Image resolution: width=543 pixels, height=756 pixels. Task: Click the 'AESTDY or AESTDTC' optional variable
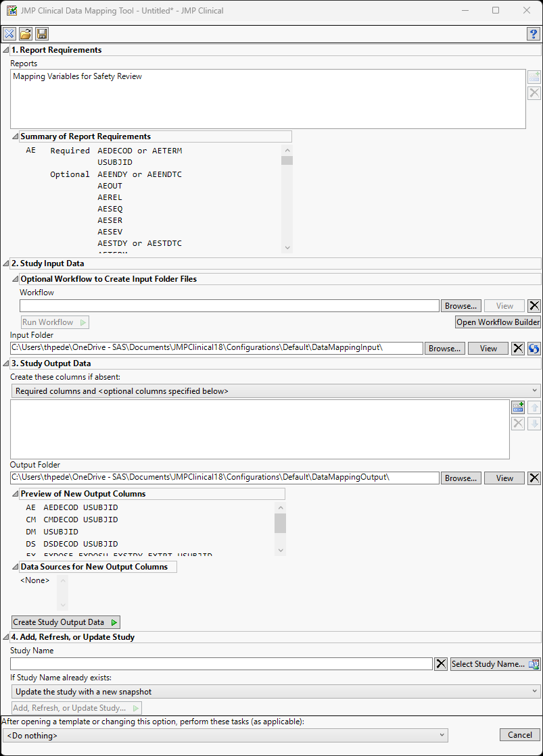click(x=139, y=243)
